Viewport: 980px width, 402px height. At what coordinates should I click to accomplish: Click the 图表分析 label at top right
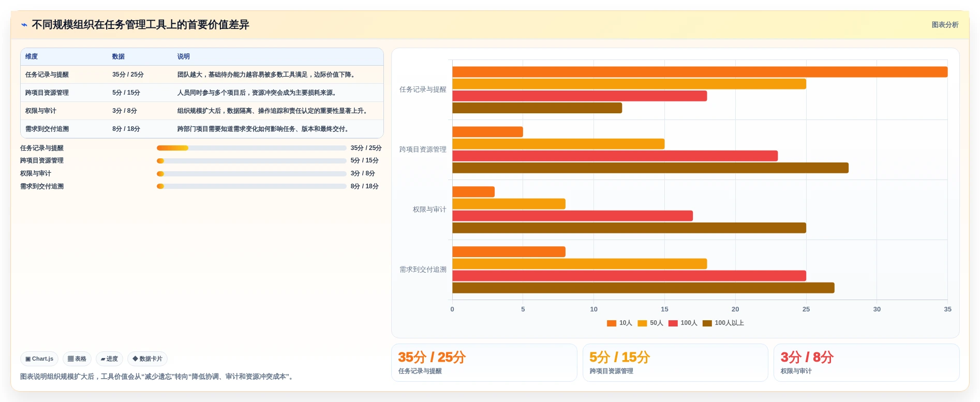pos(945,25)
